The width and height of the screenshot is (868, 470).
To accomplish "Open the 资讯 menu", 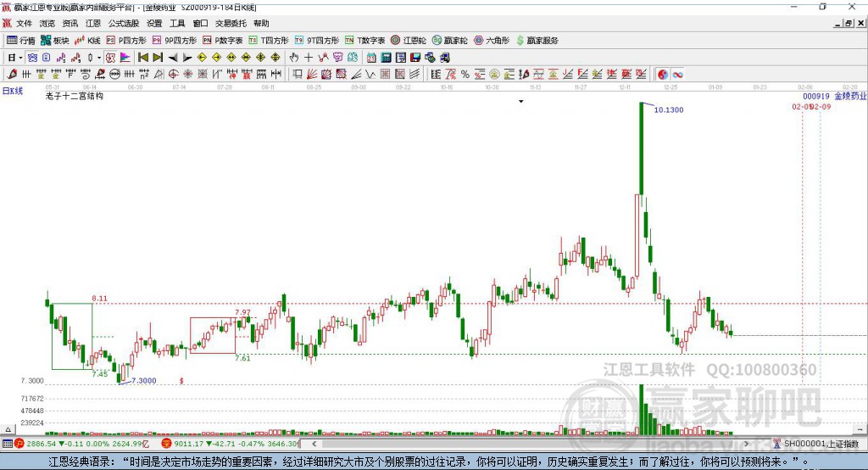I will pyautogui.click(x=70, y=23).
